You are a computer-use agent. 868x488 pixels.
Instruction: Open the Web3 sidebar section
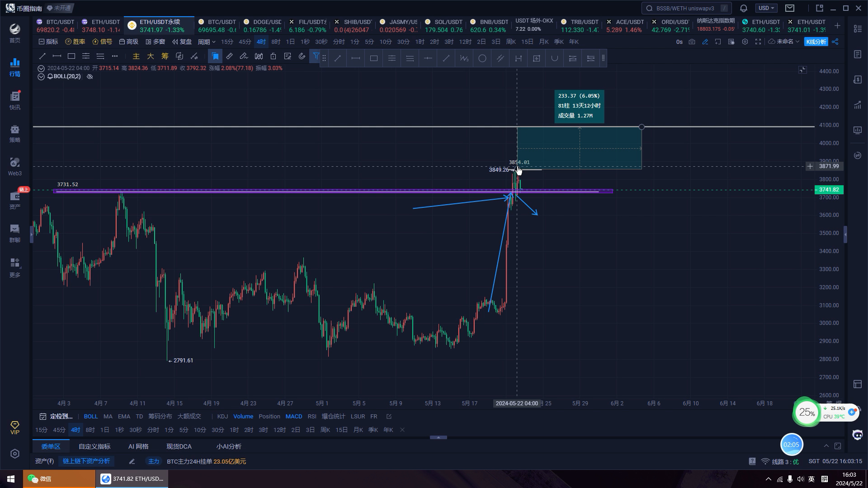pos(15,167)
